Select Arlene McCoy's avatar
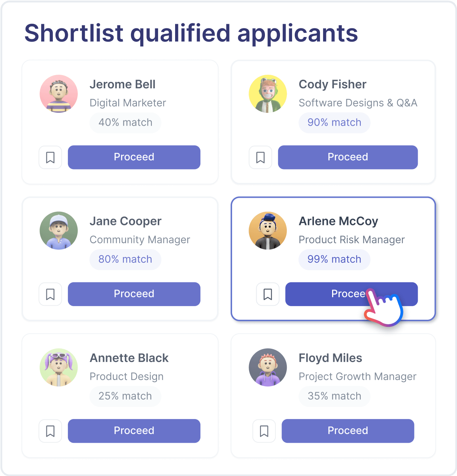 (x=268, y=230)
